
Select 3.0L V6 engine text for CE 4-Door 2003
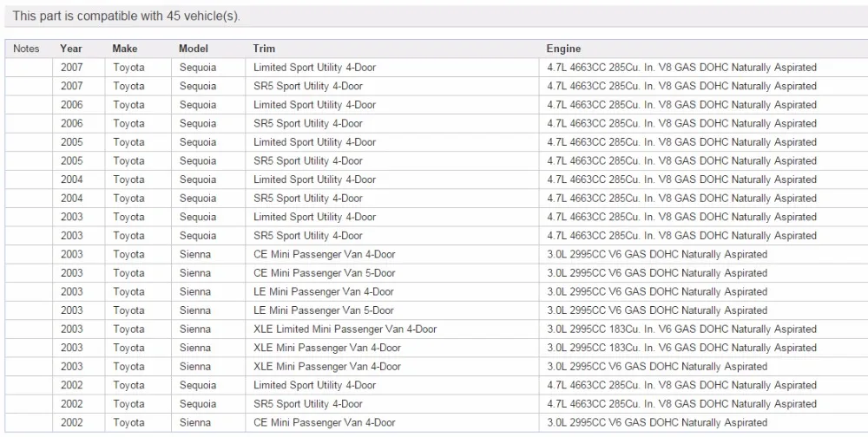(657, 254)
